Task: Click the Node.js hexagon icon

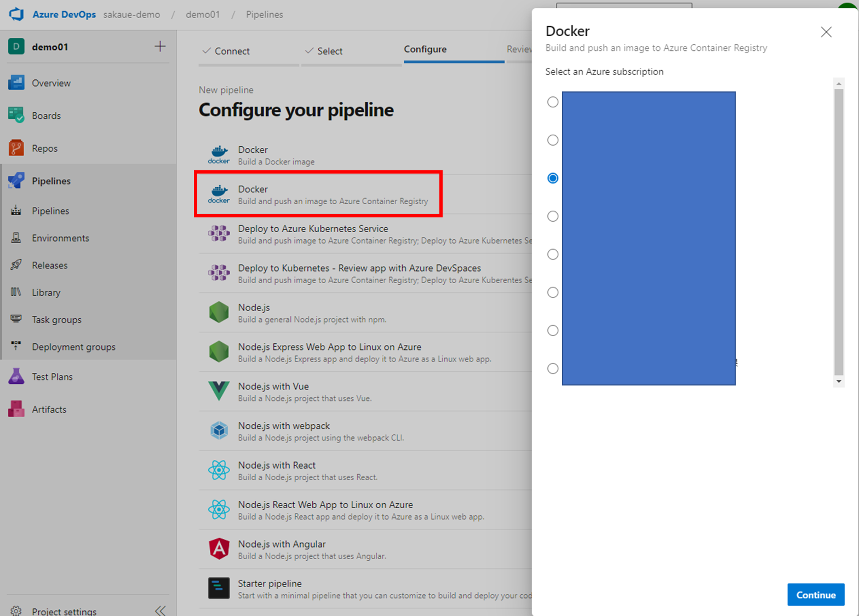Action: click(x=219, y=312)
